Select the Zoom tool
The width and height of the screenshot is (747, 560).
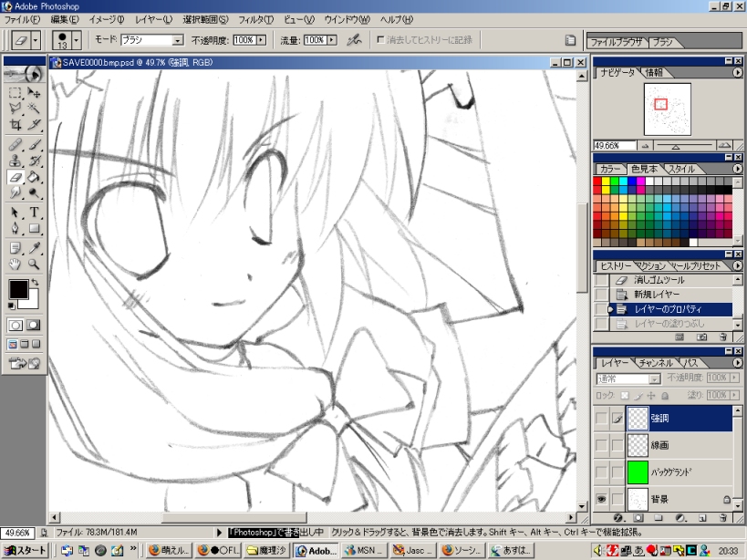pyautogui.click(x=34, y=264)
